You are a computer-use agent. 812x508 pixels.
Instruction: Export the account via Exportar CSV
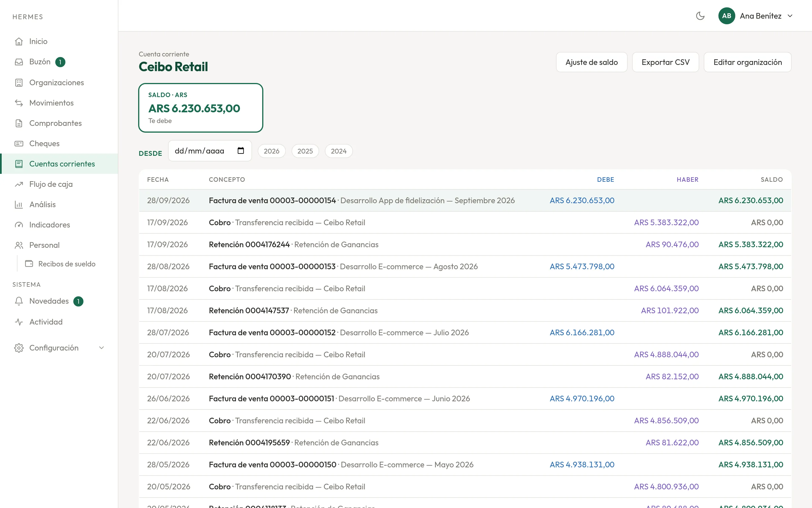(665, 62)
